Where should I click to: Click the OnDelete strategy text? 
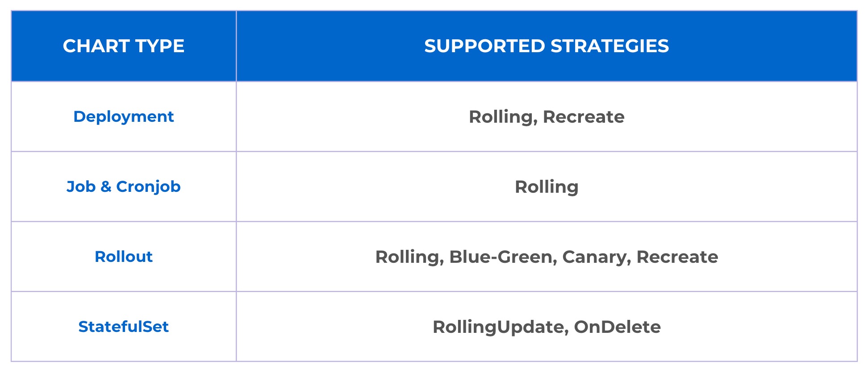(x=618, y=327)
